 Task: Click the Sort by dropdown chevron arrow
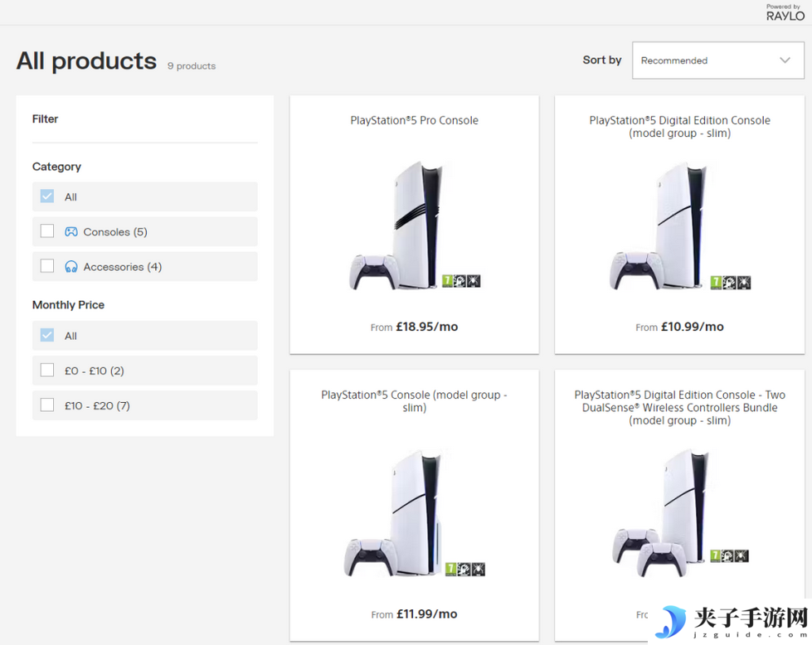coord(785,60)
